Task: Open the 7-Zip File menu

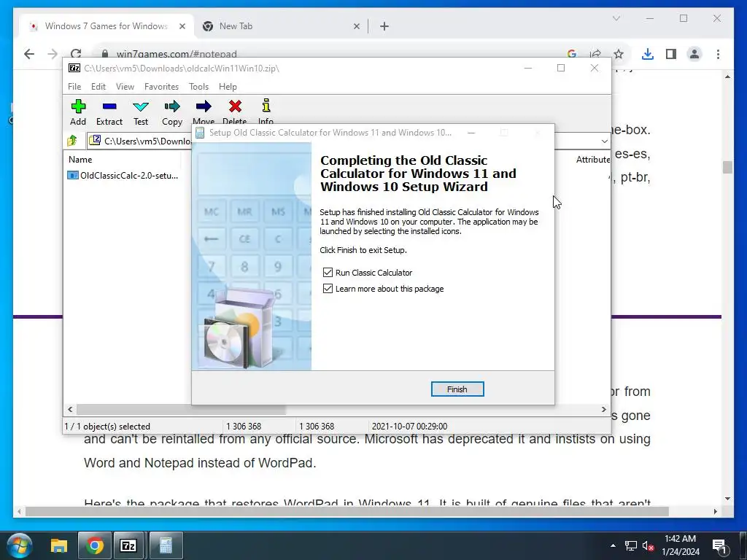Action: pyautogui.click(x=74, y=87)
